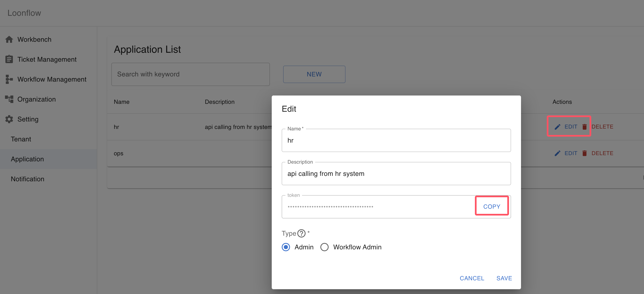Click the Workbench home icon
This screenshot has width=644, height=294.
point(9,39)
